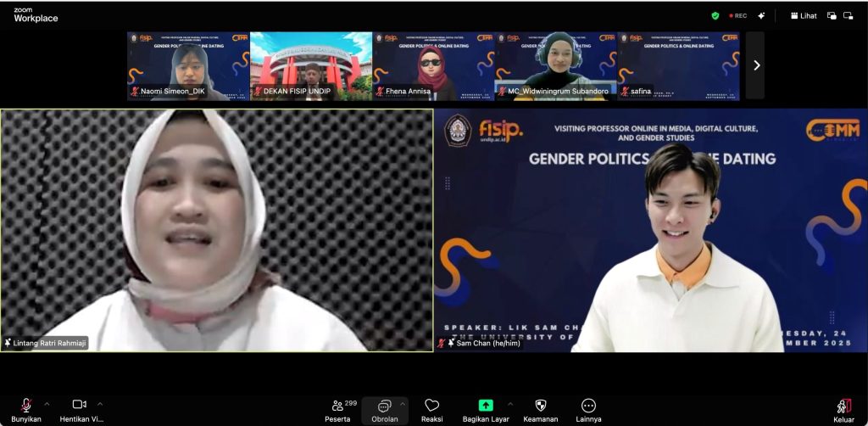
Task: Expand chat options arrow beside Obrolan
Action: 403,404
